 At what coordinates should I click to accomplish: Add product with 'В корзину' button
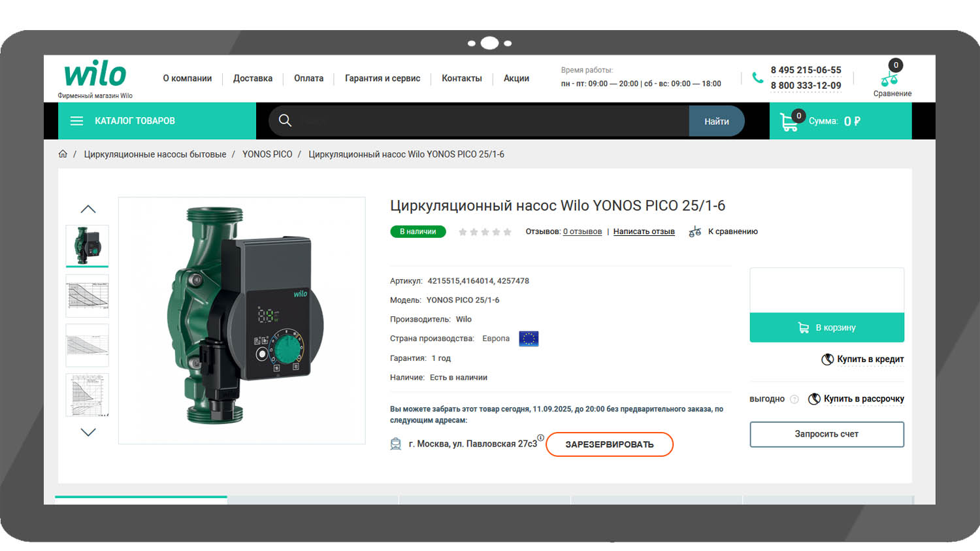[x=826, y=327]
